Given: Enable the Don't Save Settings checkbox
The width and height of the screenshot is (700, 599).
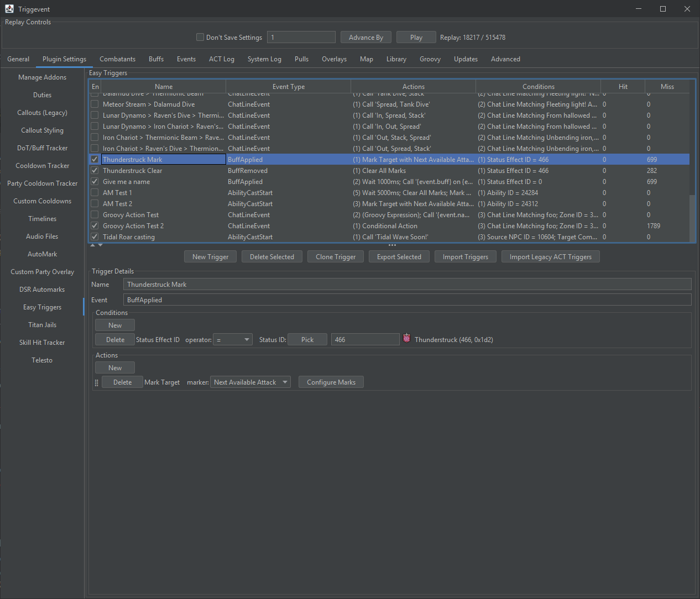Looking at the screenshot, I should click(200, 37).
